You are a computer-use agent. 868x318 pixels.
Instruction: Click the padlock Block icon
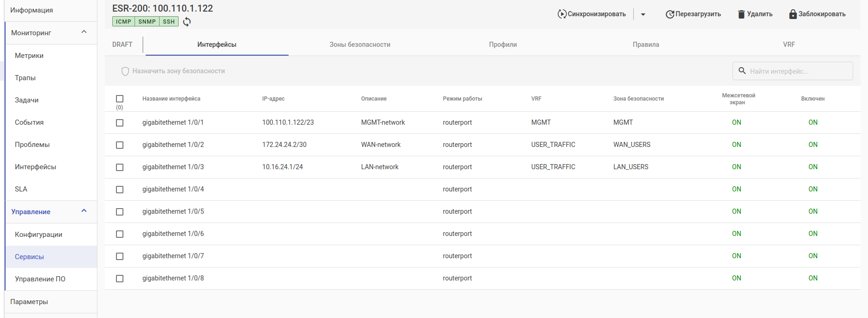[x=793, y=14]
